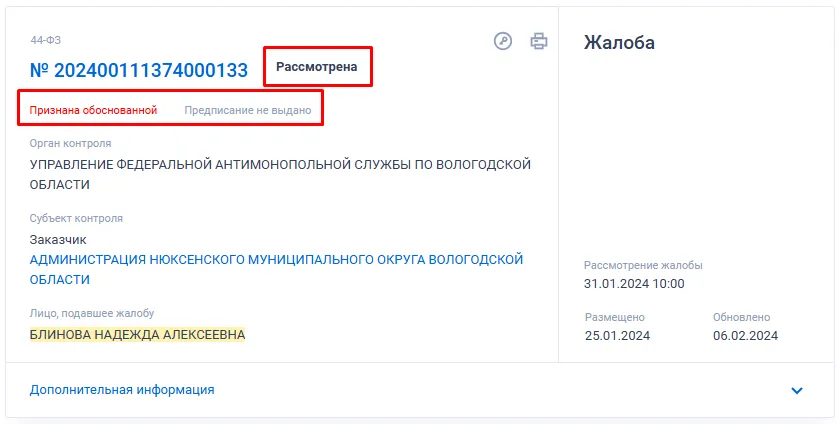Select the highlighted name БЛИНОВА НАДЕЖДА АЛЕКСЕЕВНА
Viewport: 839px width, 424px height.
coord(138,335)
